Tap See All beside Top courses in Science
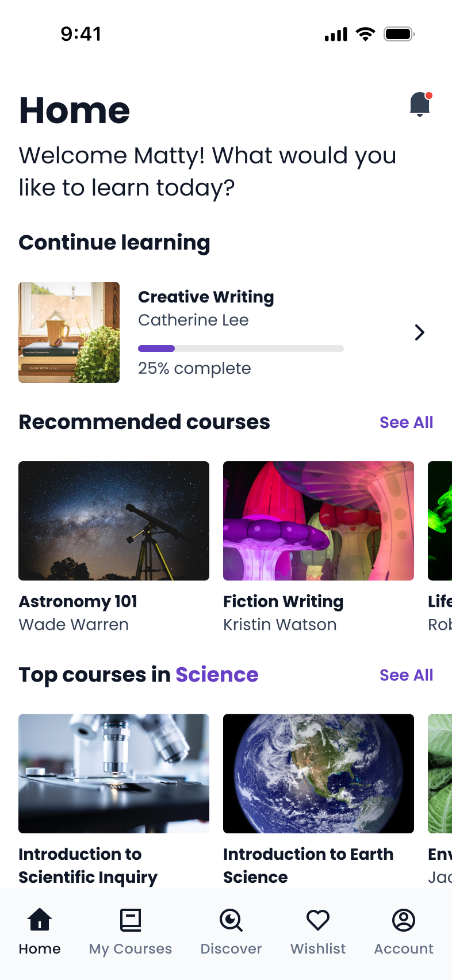This screenshot has width=452, height=980. [406, 674]
